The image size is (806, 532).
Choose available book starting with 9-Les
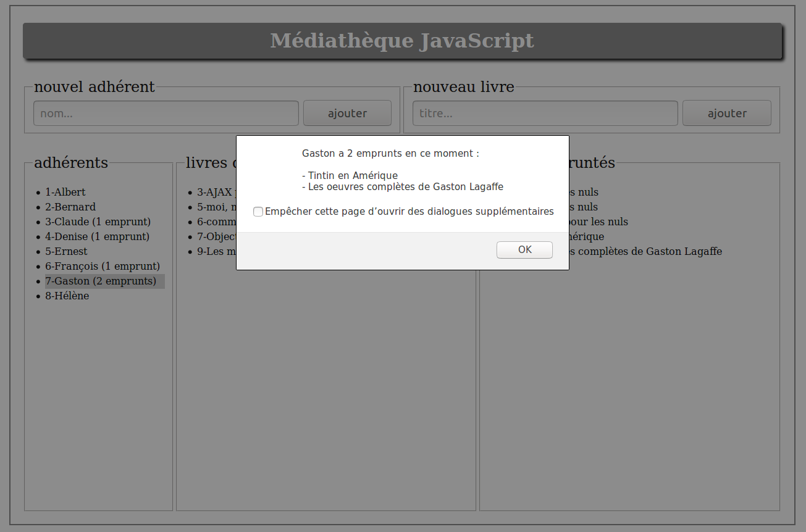[x=217, y=251]
